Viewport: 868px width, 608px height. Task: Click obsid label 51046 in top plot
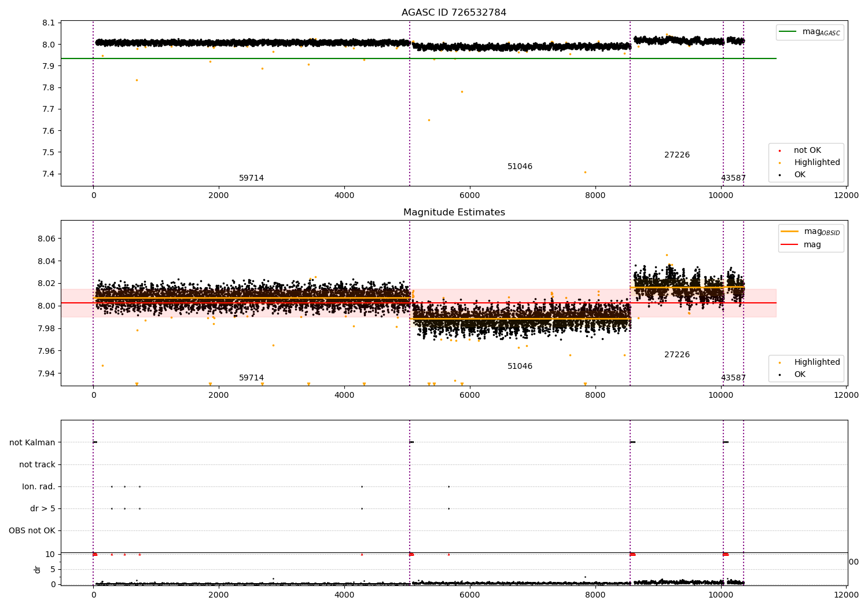coord(520,167)
